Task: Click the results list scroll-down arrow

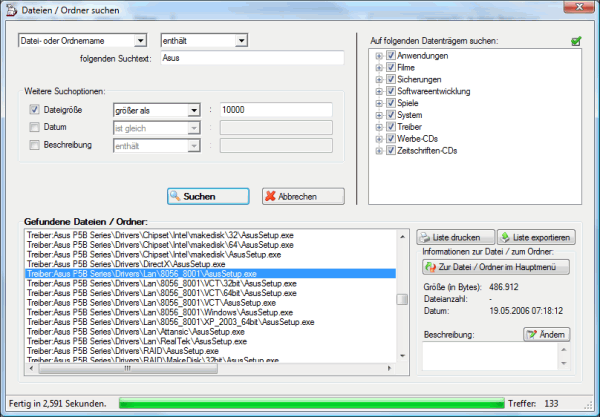Action: [402, 356]
